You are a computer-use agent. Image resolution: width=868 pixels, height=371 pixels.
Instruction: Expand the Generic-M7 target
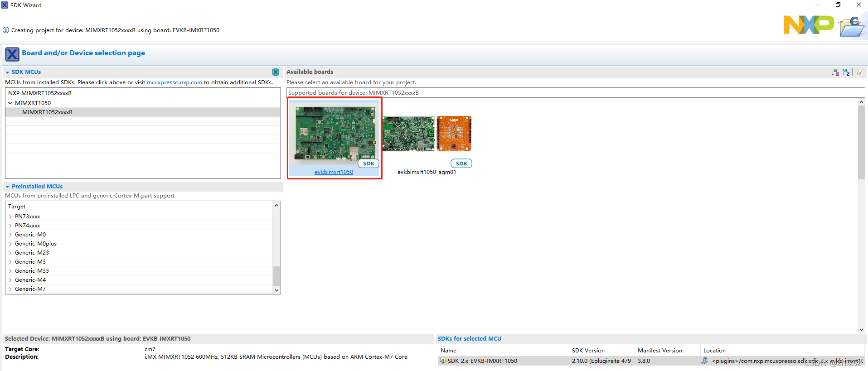pos(10,289)
